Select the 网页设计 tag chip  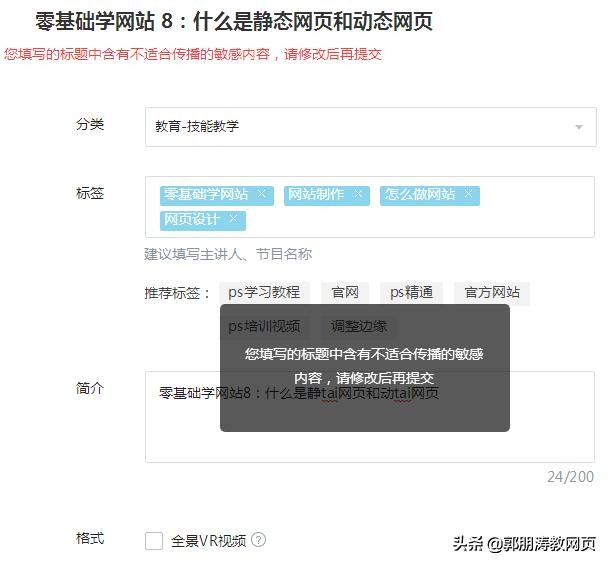(203, 221)
